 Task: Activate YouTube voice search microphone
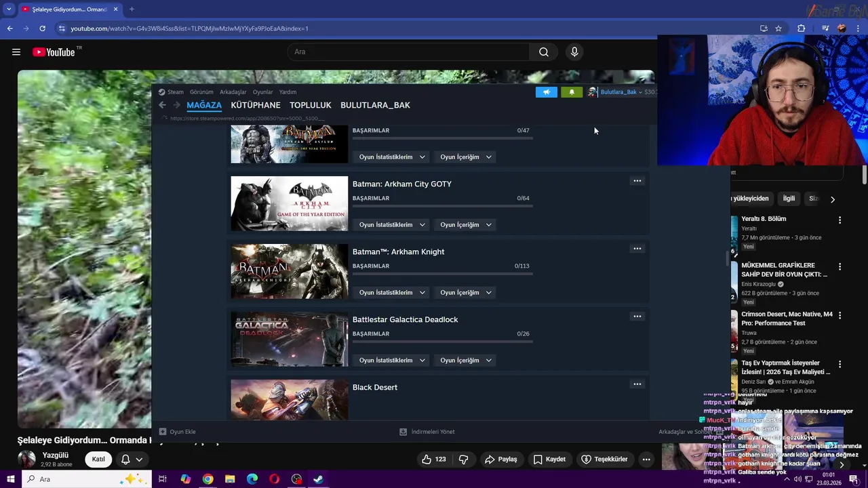574,52
